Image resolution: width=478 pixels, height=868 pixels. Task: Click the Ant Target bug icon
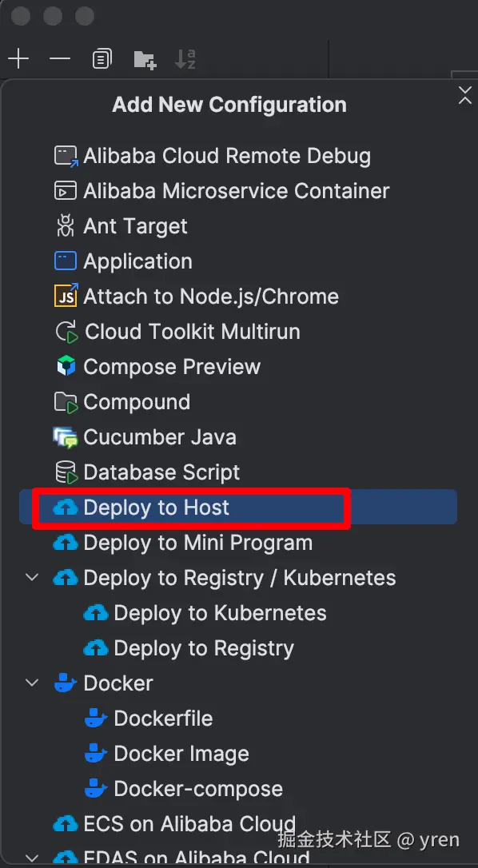click(x=66, y=226)
